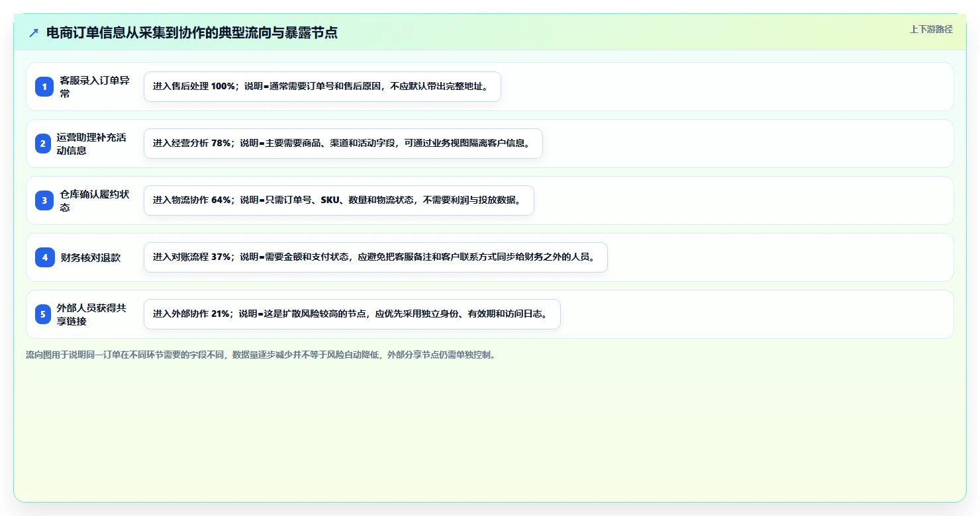Screen dimensions: 980x516
Task: Open the 进入外部协作 21% description box
Action: [x=352, y=314]
